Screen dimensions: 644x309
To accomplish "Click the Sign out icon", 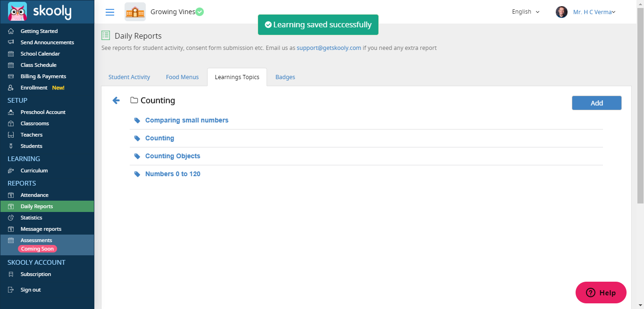I will [x=11, y=290].
